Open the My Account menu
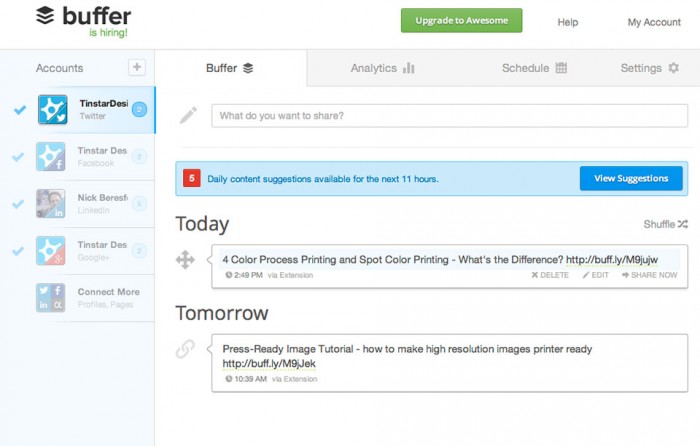Viewport: 700px width, 446px height. [654, 22]
